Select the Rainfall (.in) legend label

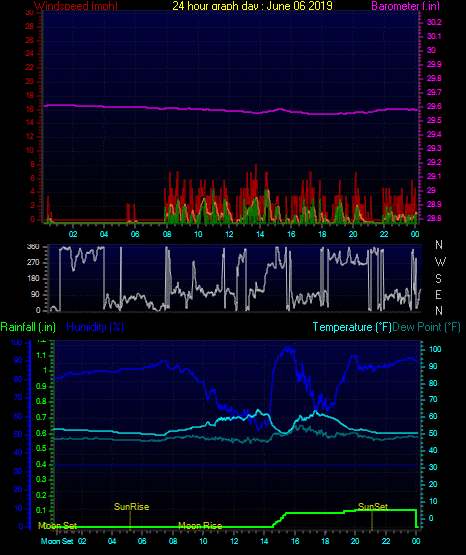click(28, 327)
